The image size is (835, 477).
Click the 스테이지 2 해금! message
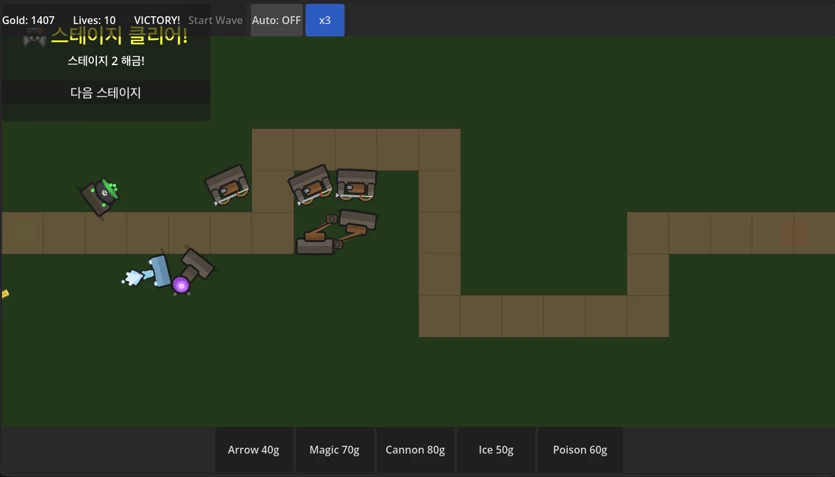[x=106, y=61]
